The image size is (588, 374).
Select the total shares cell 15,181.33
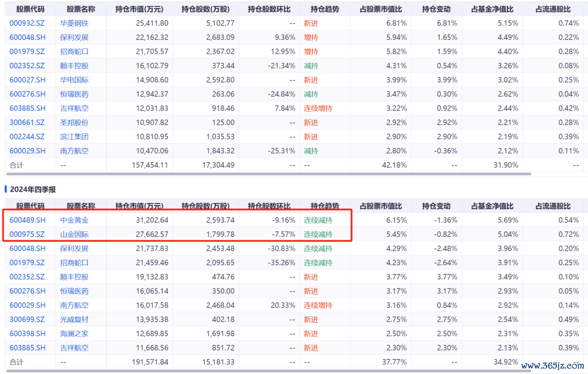(218, 363)
